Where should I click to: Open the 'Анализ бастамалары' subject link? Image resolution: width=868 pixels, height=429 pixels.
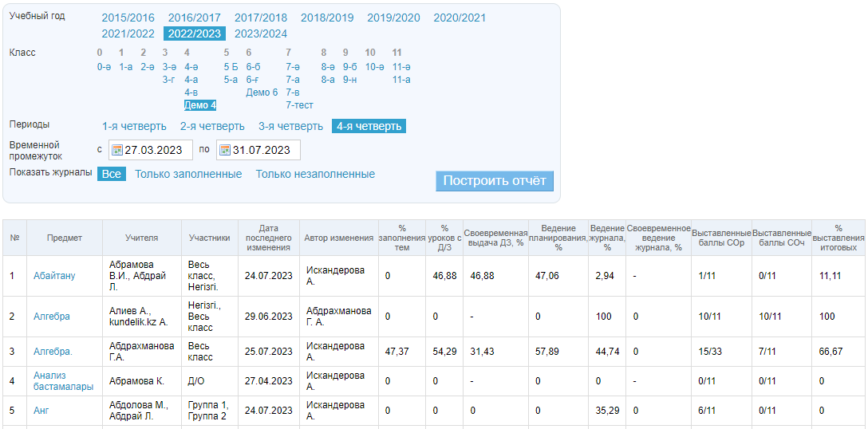[63, 381]
